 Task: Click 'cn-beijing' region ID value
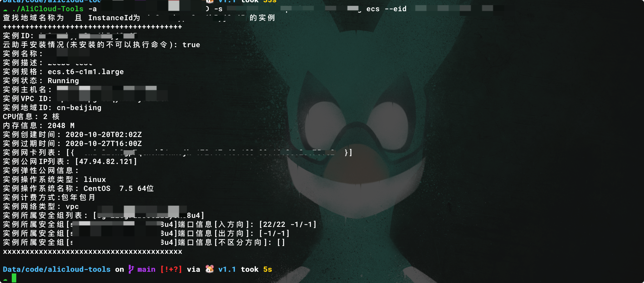(x=79, y=108)
